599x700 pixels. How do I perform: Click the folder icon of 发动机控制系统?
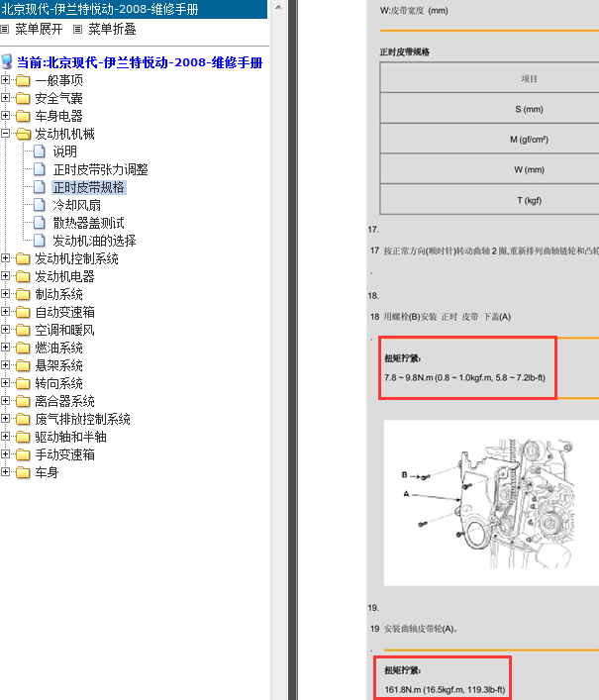coord(23,258)
